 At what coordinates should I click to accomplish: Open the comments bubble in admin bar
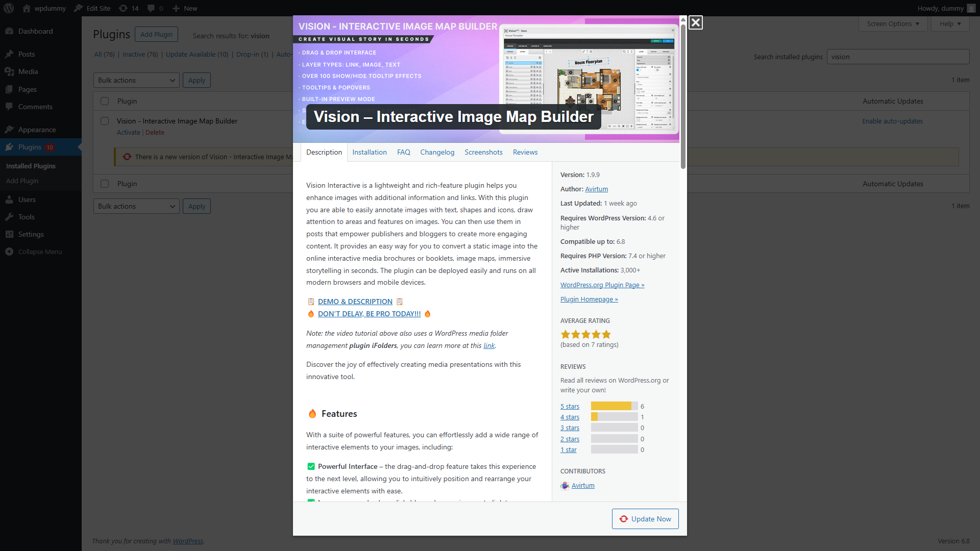[x=151, y=8]
